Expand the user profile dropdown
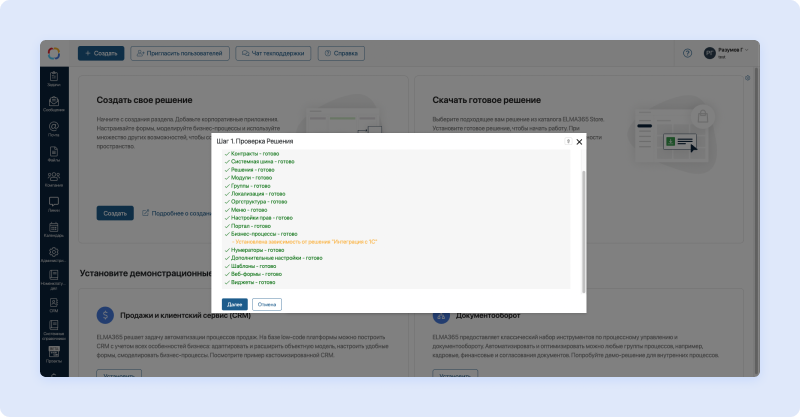 pyautogui.click(x=725, y=53)
